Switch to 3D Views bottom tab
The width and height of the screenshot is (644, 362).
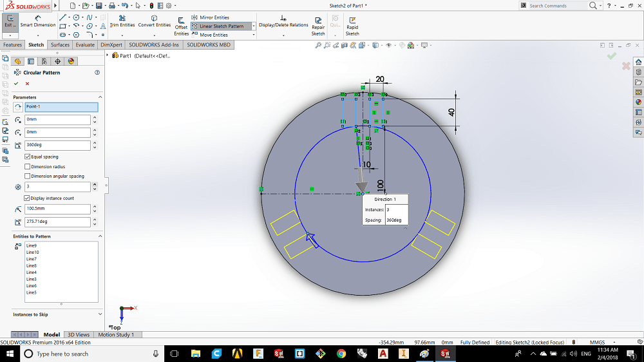coord(79,334)
